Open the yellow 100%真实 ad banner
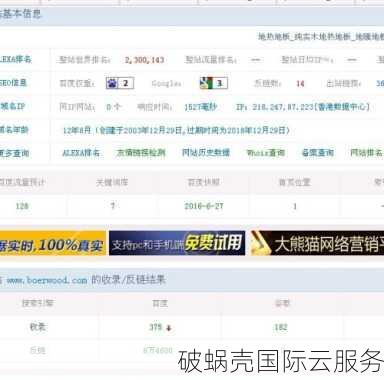 53,243
